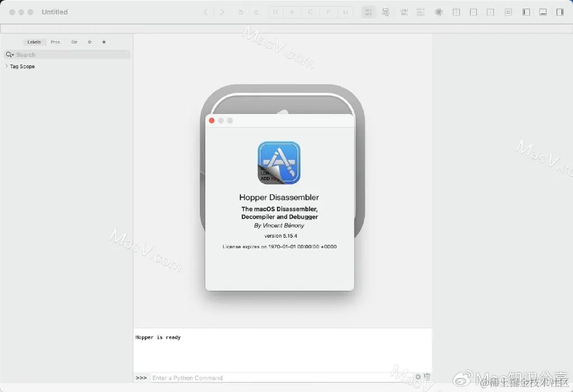Click the two-column split view icon
The image size is (573, 392).
[x=457, y=12]
